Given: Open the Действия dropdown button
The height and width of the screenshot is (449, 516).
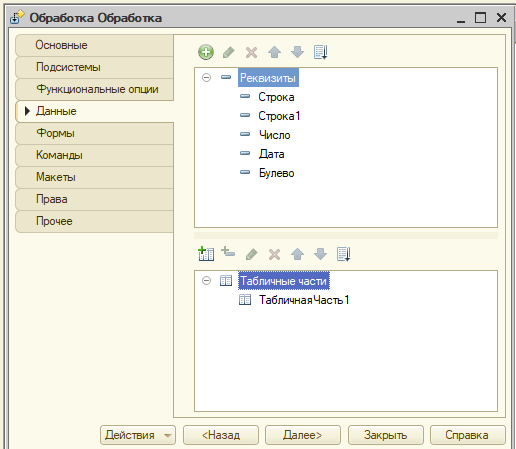Looking at the screenshot, I should tap(138, 435).
